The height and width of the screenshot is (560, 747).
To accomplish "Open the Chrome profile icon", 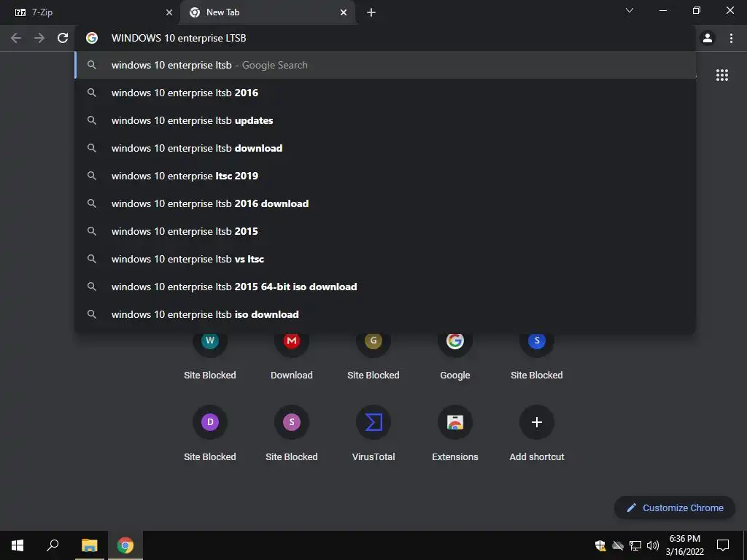I will [708, 38].
